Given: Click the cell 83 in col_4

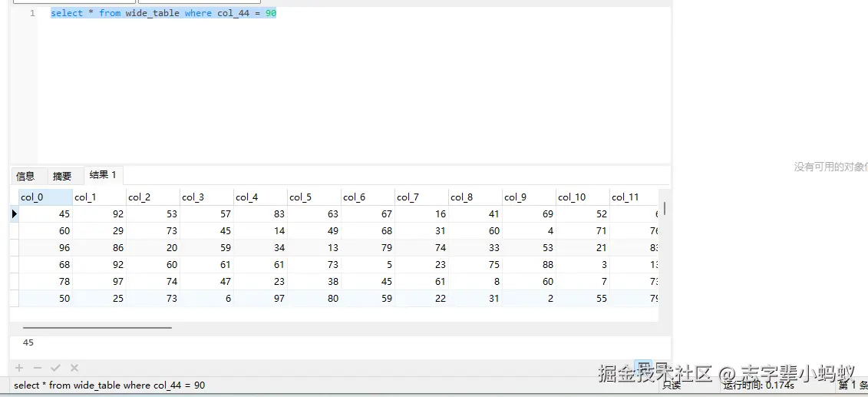Looking at the screenshot, I should tap(261, 213).
